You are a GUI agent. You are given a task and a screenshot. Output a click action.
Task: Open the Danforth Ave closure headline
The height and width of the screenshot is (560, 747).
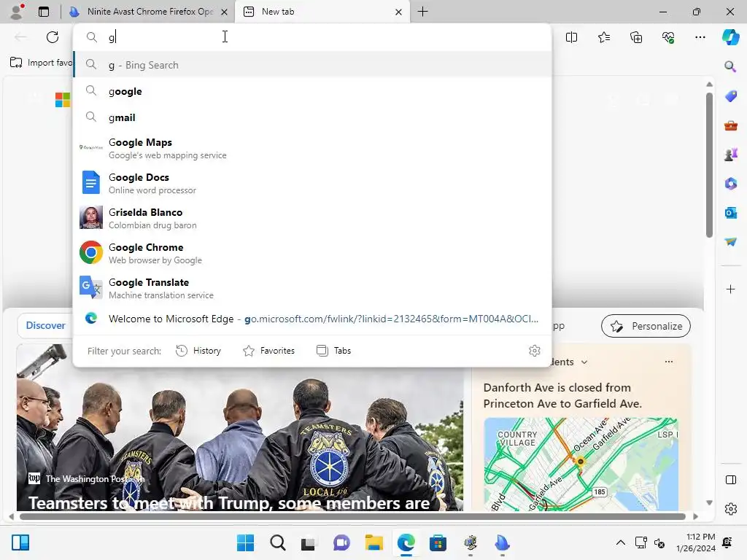pyautogui.click(x=562, y=396)
